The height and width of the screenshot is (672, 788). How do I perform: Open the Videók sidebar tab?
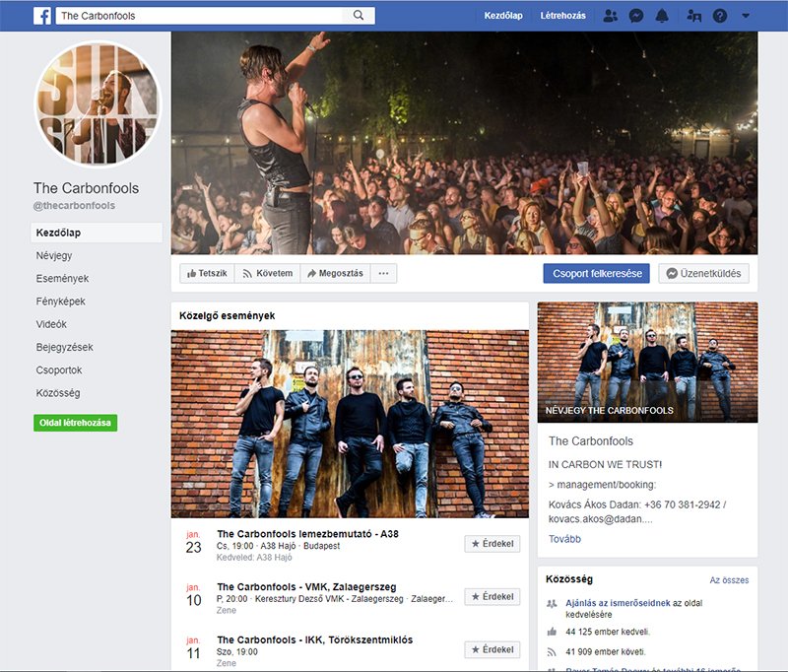(x=51, y=324)
